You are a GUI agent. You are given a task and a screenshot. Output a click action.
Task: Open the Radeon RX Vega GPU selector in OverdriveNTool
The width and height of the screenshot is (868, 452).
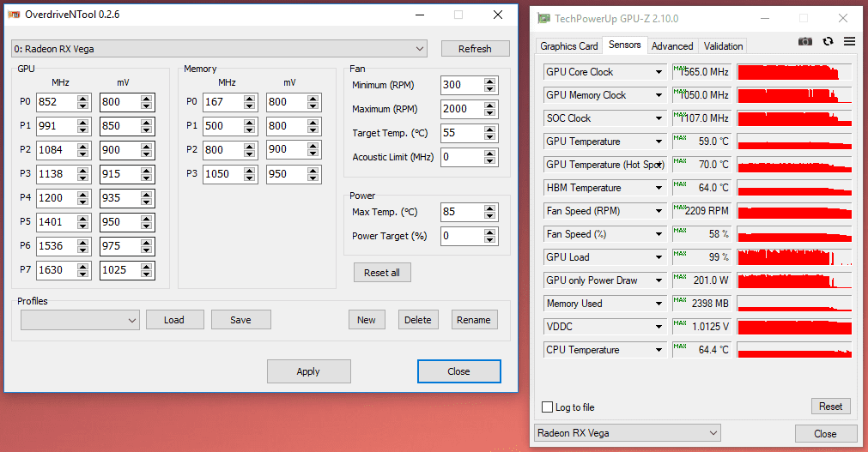pos(219,49)
